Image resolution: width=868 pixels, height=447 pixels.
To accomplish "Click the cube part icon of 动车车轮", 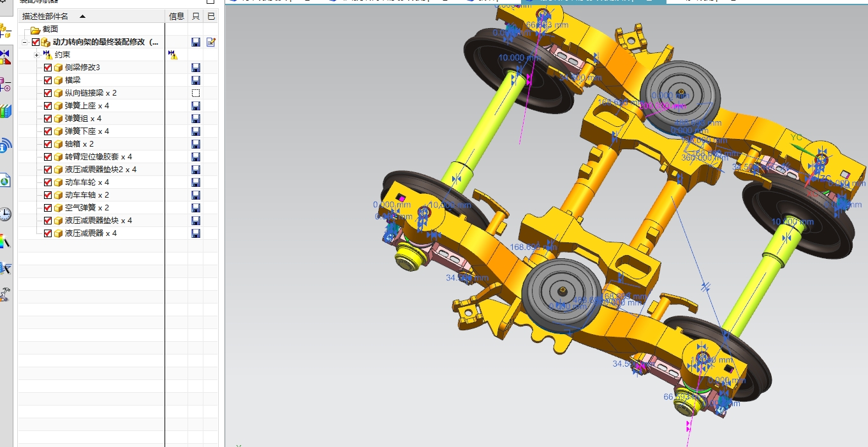I will 58,182.
